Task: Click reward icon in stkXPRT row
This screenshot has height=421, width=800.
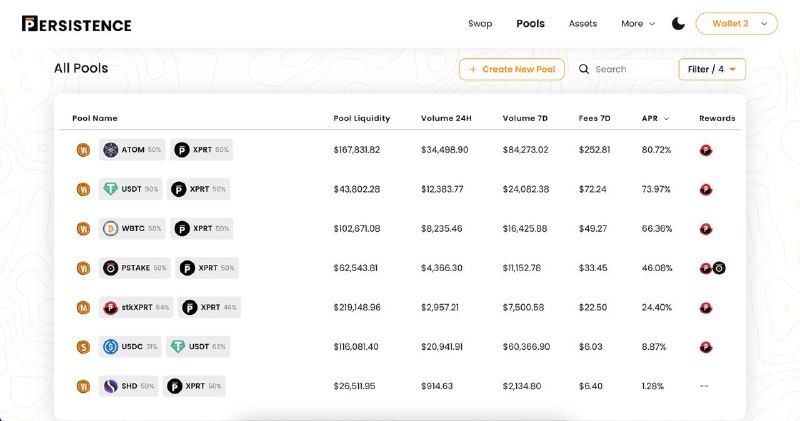Action: (x=706, y=308)
